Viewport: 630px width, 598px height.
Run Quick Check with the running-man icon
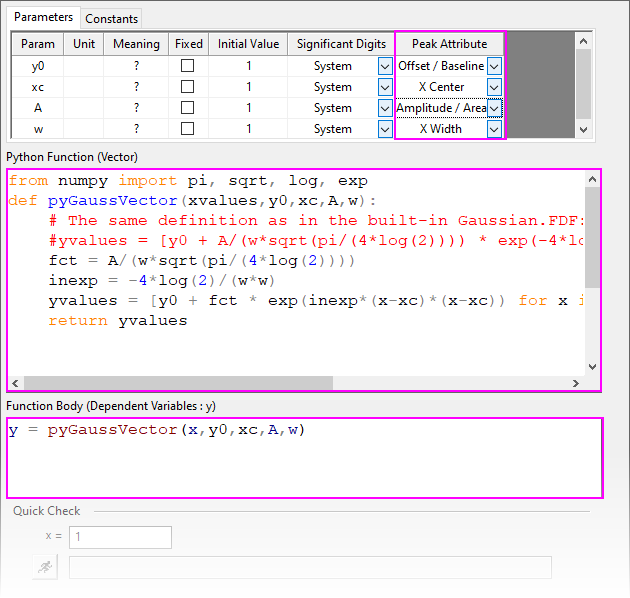point(44,567)
